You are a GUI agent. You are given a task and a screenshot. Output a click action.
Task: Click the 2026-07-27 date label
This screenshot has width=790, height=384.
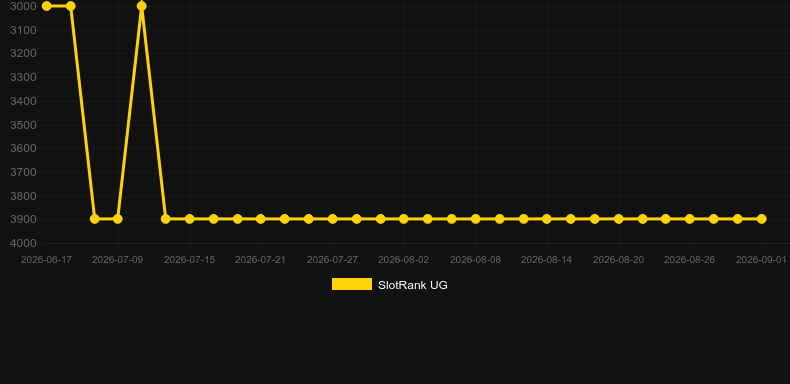pyautogui.click(x=333, y=260)
